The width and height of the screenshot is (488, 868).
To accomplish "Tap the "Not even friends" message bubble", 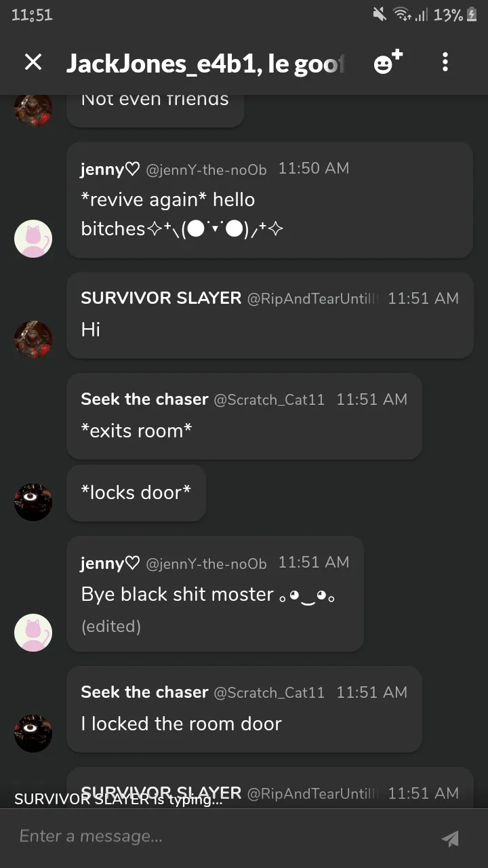I will pos(155,108).
